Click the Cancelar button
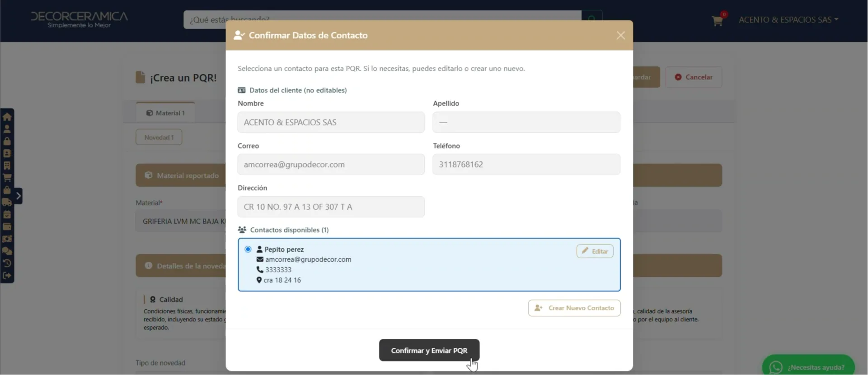 [x=694, y=77]
